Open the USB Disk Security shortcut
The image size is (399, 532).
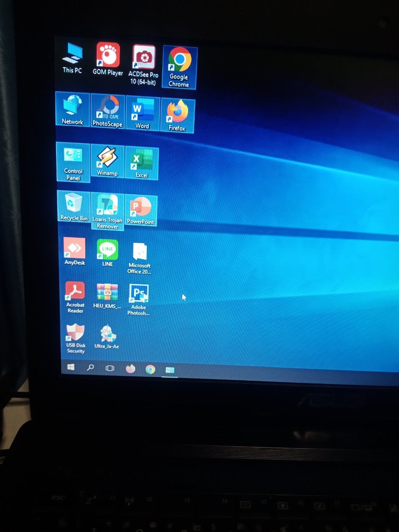(76, 339)
